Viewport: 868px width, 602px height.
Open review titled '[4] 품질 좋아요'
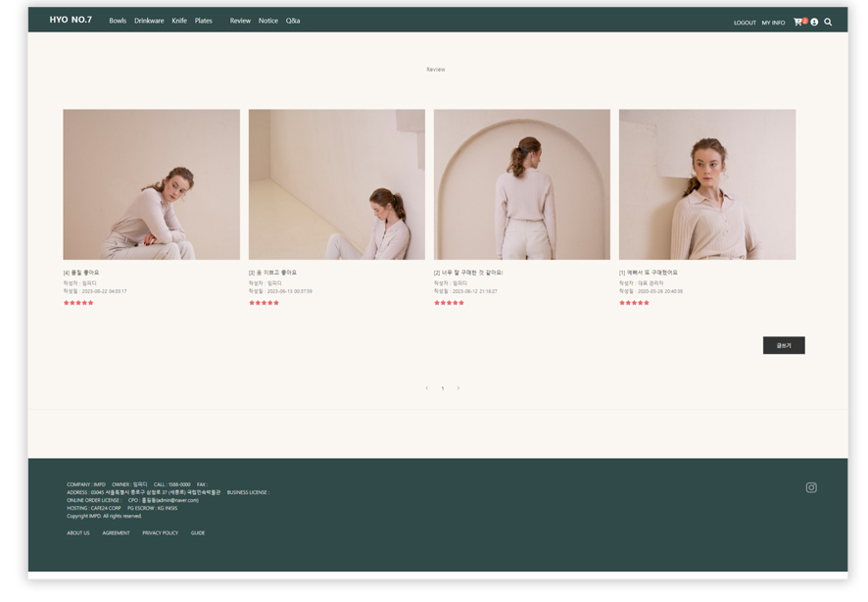(x=80, y=273)
